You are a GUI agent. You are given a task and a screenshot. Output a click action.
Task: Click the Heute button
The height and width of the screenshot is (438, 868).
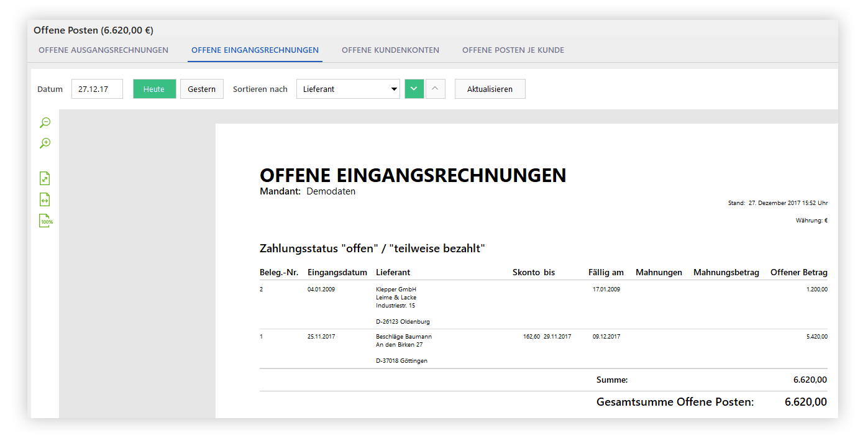tap(154, 89)
